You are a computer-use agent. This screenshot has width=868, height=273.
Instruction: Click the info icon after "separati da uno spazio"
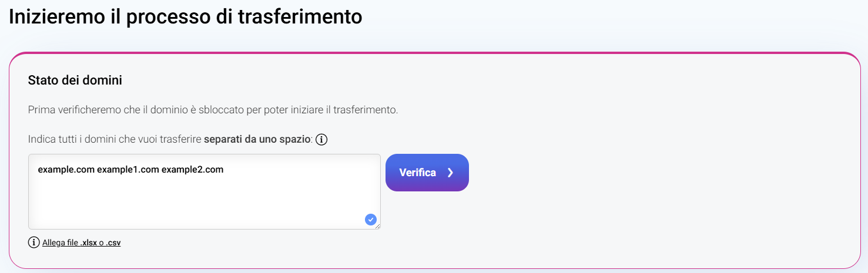pyautogui.click(x=321, y=140)
